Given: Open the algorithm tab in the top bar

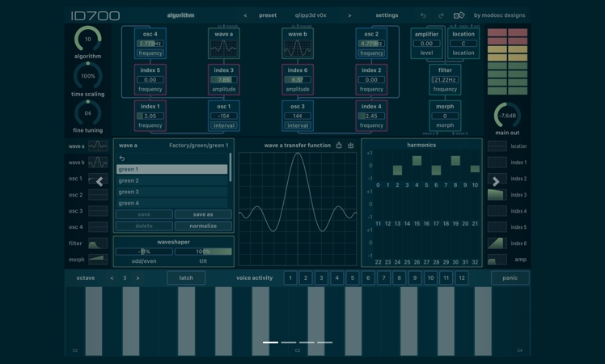Looking at the screenshot, I should click(180, 15).
